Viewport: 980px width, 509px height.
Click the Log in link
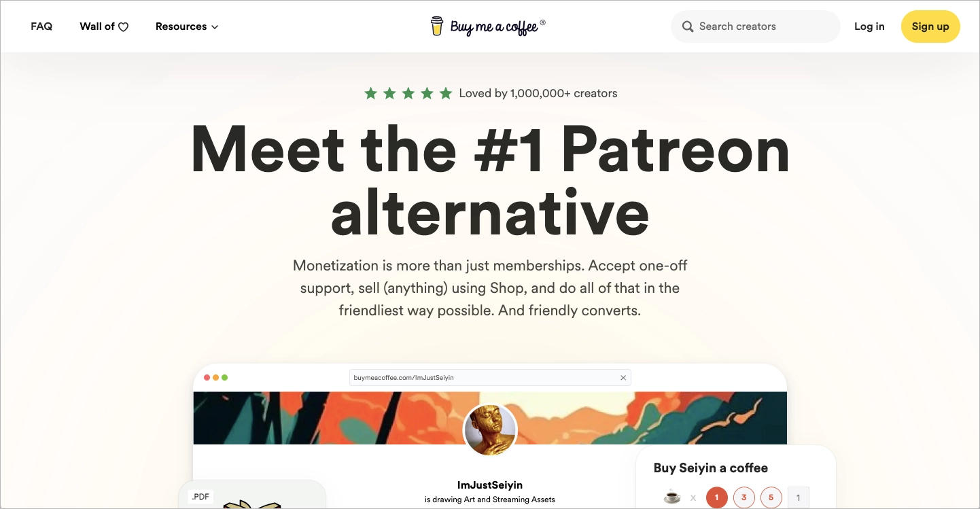click(x=869, y=27)
